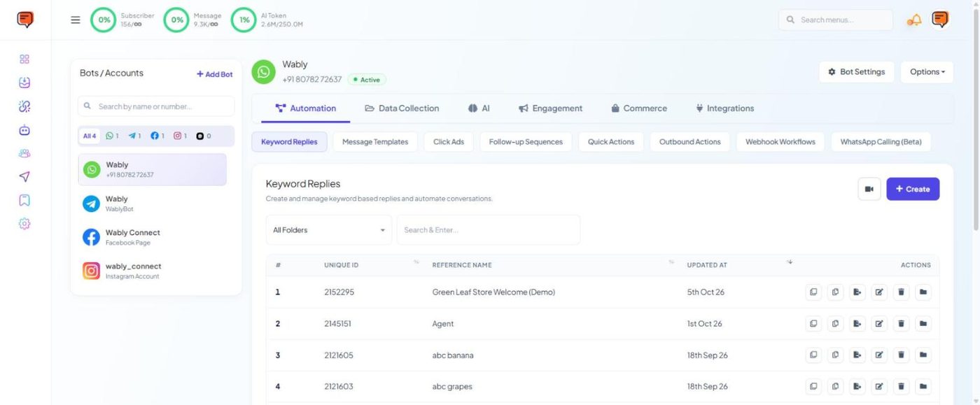Viewport: 980px width, 405px height.
Task: Select the WhatsApp Calling (Beta) sub-tab
Action: (881, 142)
